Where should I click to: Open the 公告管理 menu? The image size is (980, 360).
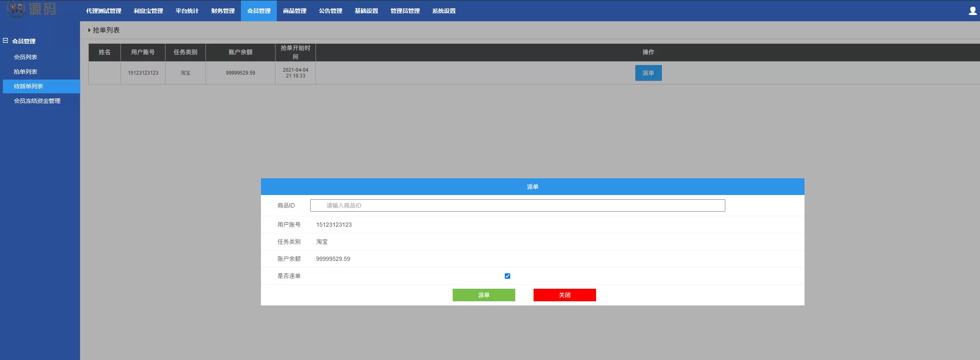coord(331,11)
